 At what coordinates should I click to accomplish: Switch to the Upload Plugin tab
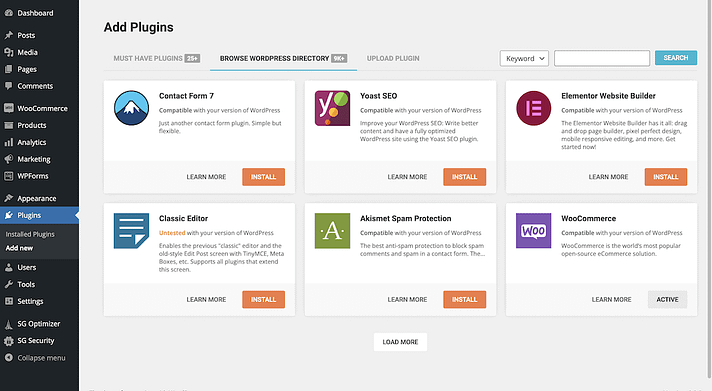click(x=393, y=59)
